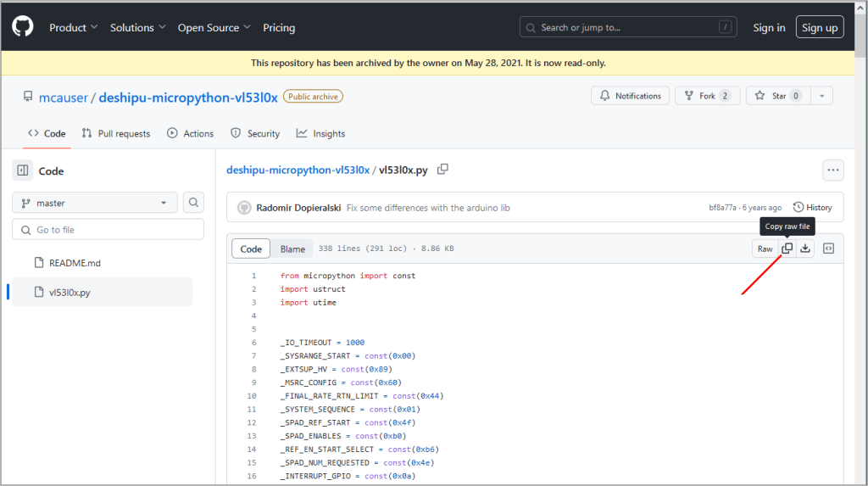
Task: Open the commit History link
Action: (x=812, y=207)
